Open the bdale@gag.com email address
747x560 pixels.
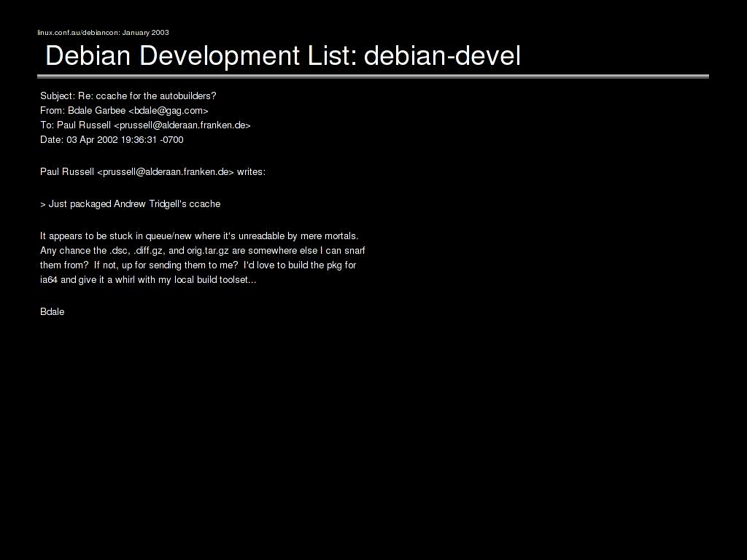point(169,110)
